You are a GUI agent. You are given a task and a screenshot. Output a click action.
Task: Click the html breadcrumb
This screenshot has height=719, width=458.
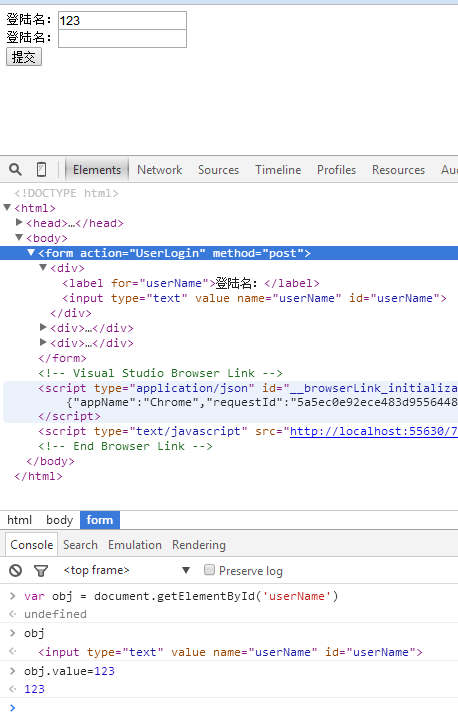pyautogui.click(x=19, y=520)
